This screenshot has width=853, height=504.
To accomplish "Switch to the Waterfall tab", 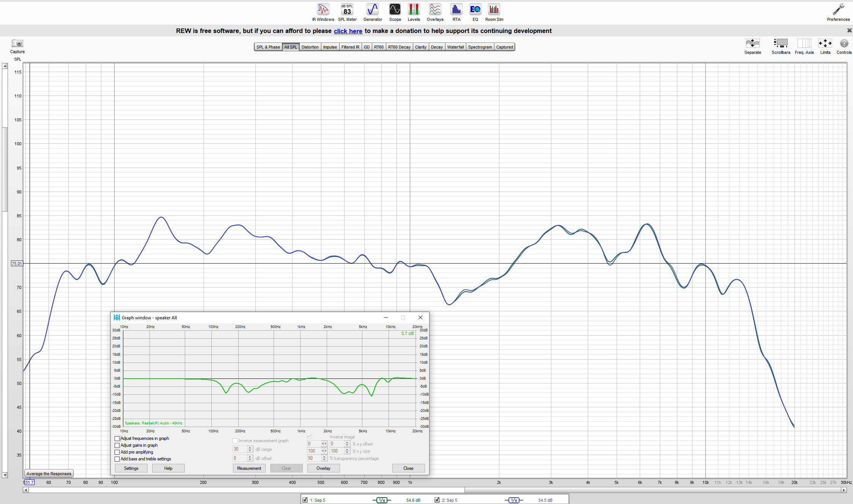I will [x=455, y=47].
